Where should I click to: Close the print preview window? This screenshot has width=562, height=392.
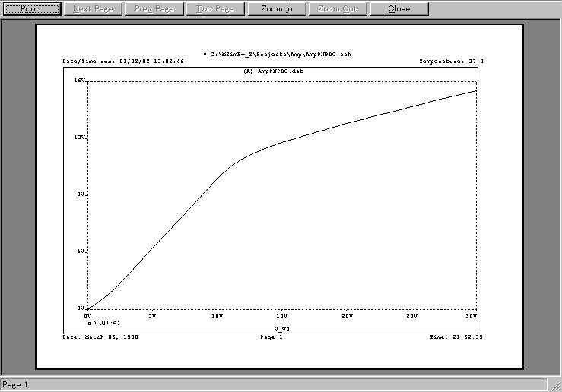(398, 9)
